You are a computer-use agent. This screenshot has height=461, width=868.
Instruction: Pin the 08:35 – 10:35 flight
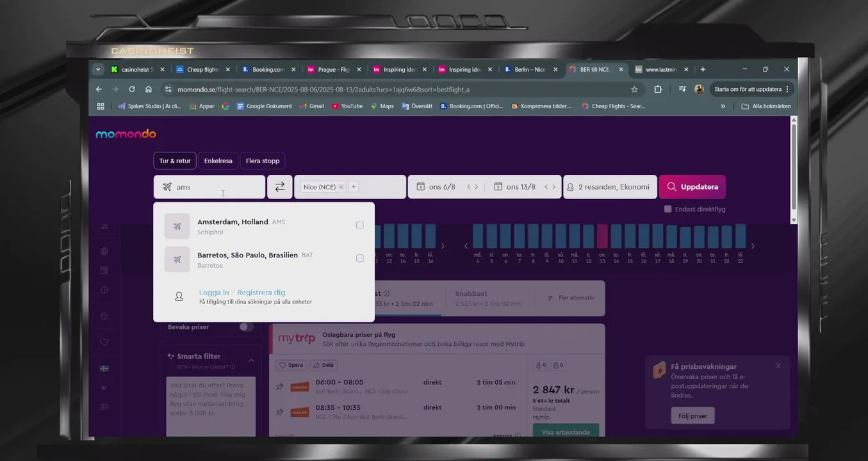[x=279, y=412]
